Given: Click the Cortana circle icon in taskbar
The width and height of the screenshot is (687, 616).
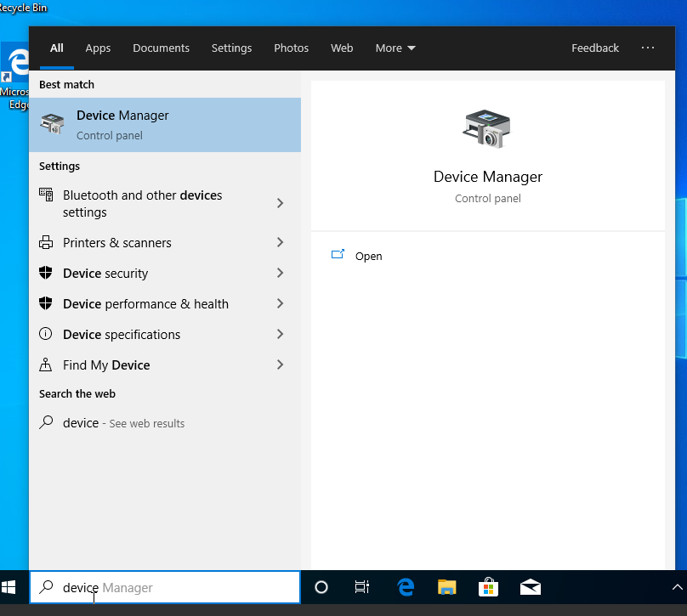Looking at the screenshot, I should [x=321, y=587].
